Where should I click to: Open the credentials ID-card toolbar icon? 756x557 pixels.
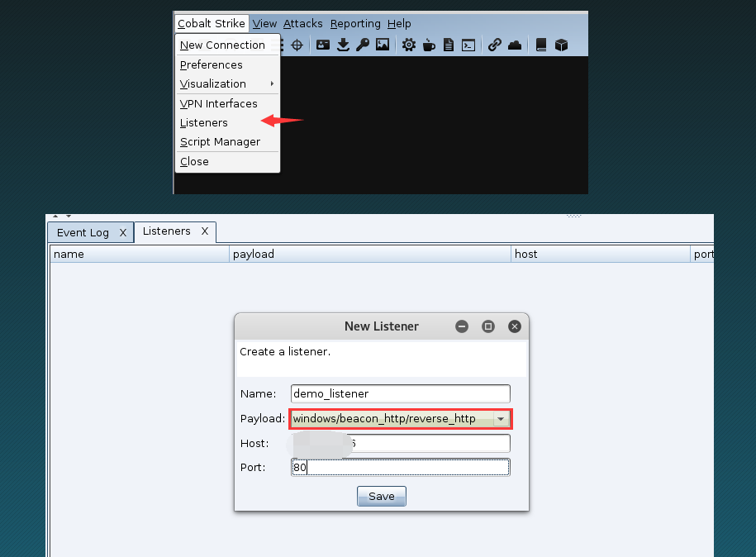tap(322, 45)
